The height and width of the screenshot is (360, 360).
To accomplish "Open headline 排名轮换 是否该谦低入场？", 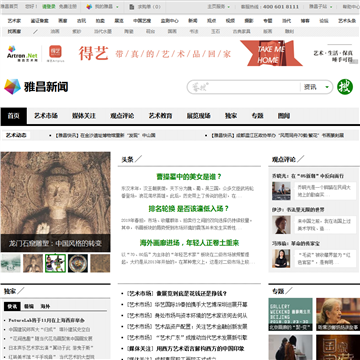I will coord(189,209).
